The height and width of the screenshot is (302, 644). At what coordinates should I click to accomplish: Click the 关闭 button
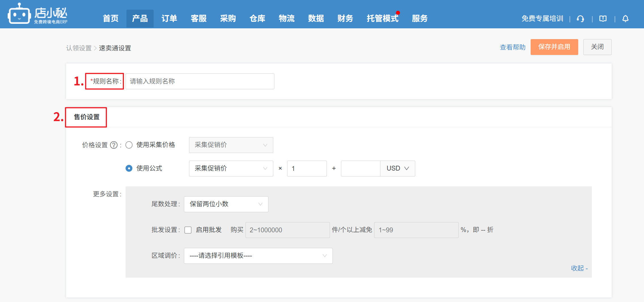tap(597, 47)
